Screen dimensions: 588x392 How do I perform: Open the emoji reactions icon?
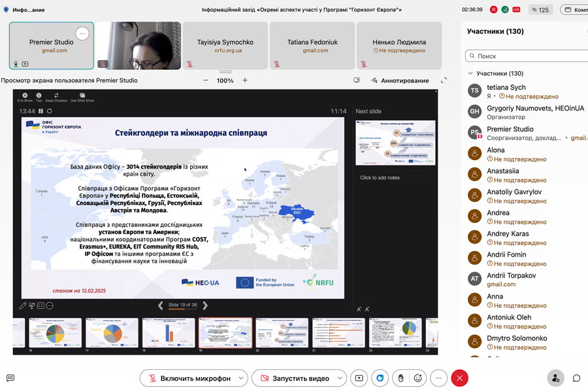(419, 378)
